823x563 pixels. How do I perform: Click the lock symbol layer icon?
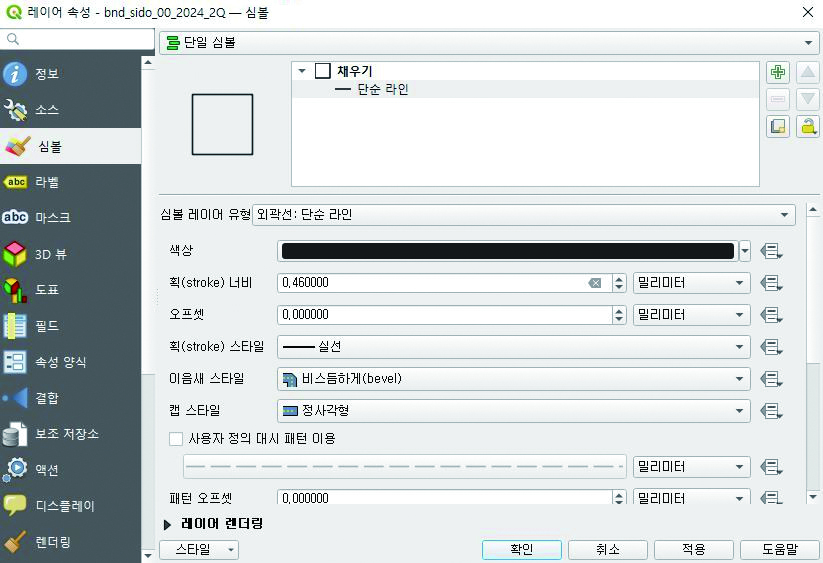point(807,126)
